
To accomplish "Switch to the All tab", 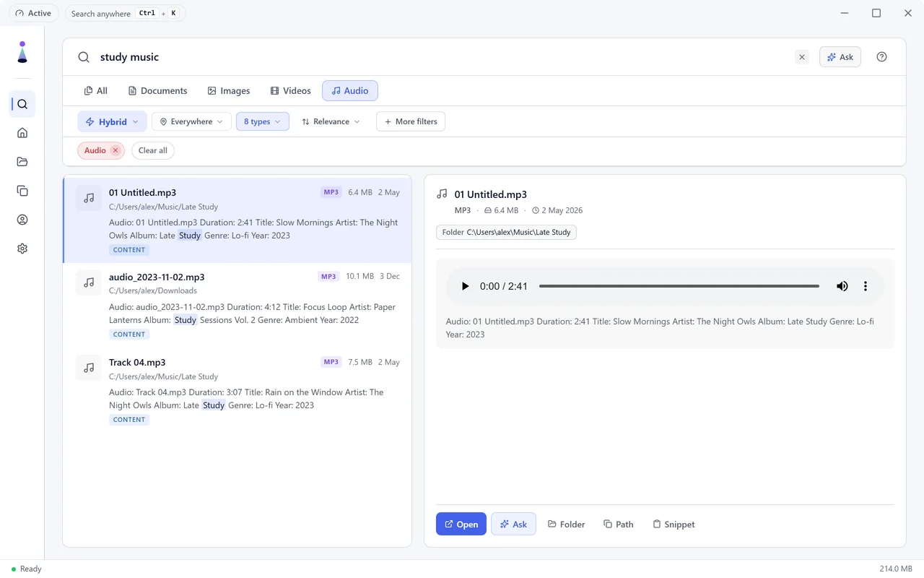I will point(96,90).
